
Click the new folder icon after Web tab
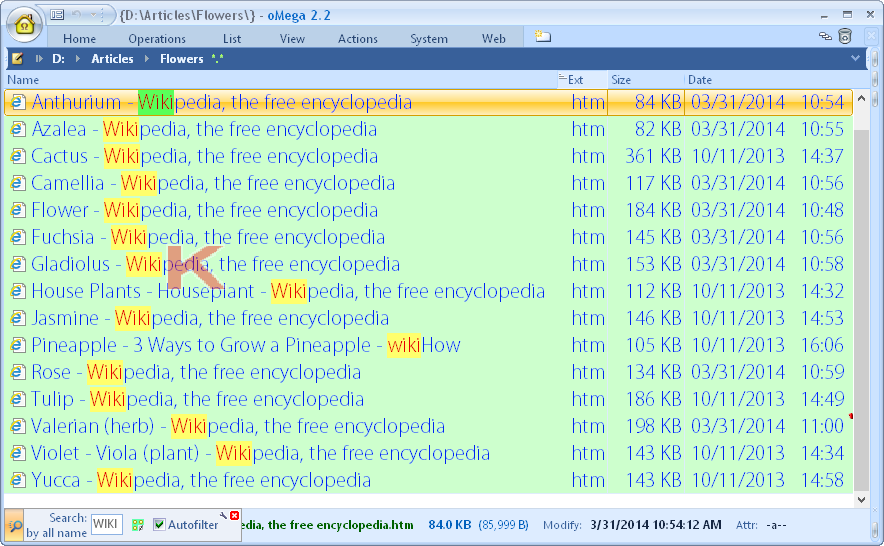click(x=542, y=37)
